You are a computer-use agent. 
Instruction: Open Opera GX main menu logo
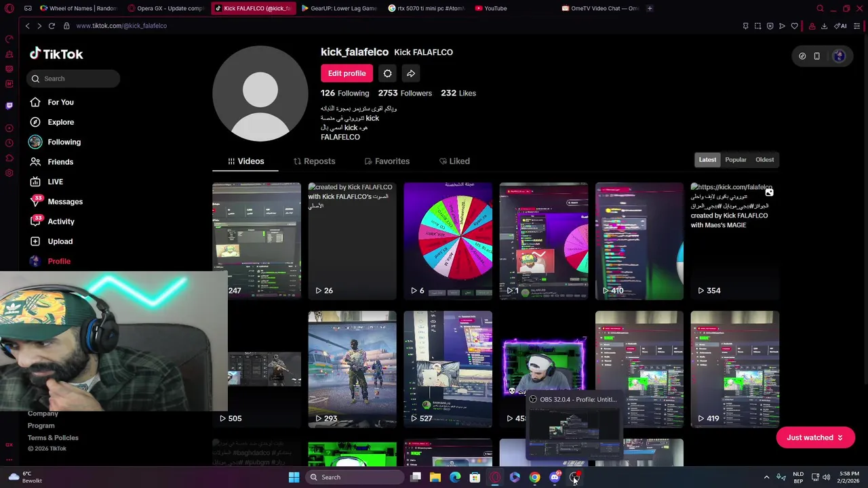point(9,8)
